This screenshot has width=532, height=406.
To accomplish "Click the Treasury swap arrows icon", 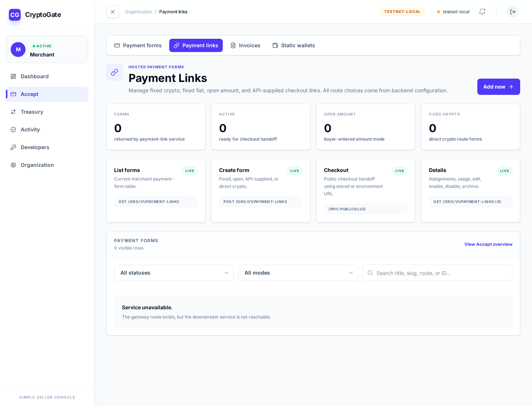I will click(x=13, y=112).
